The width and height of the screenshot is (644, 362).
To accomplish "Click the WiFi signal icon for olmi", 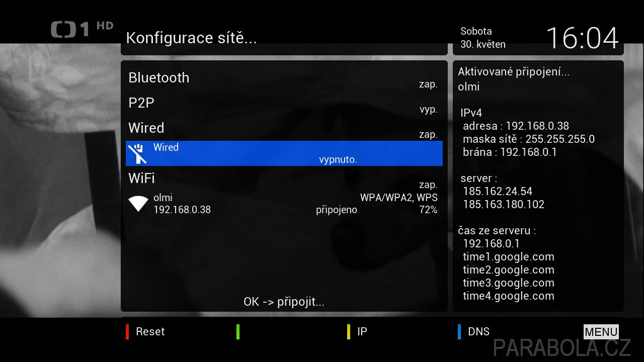I will 138,204.
